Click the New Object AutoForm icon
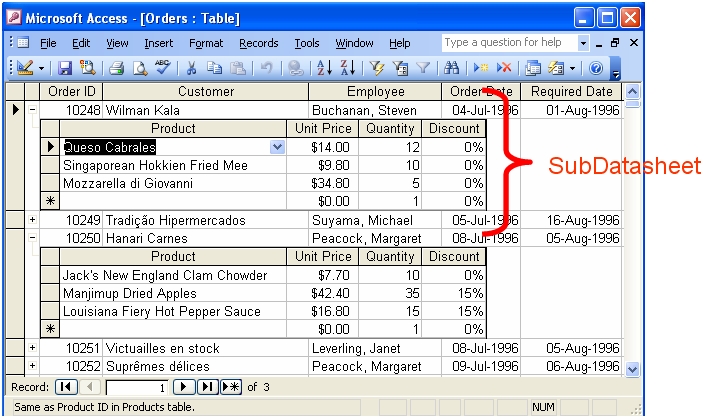This screenshot has height=417, width=705. point(556,68)
